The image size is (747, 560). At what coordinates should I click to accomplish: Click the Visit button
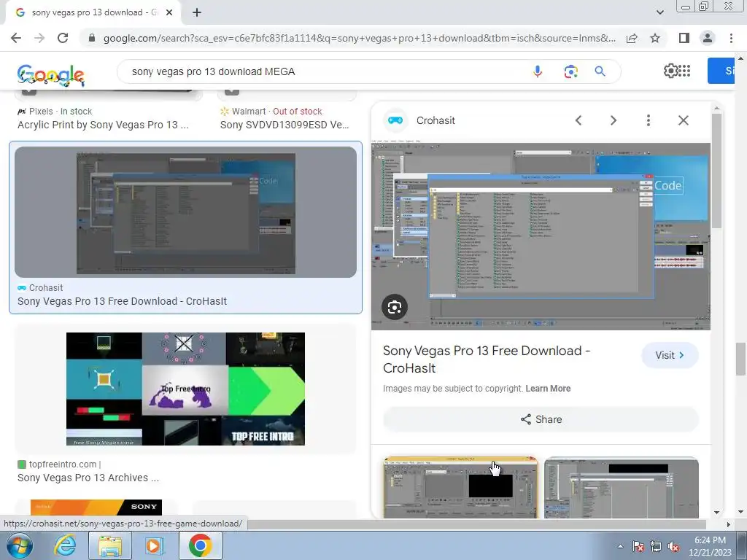coord(670,355)
